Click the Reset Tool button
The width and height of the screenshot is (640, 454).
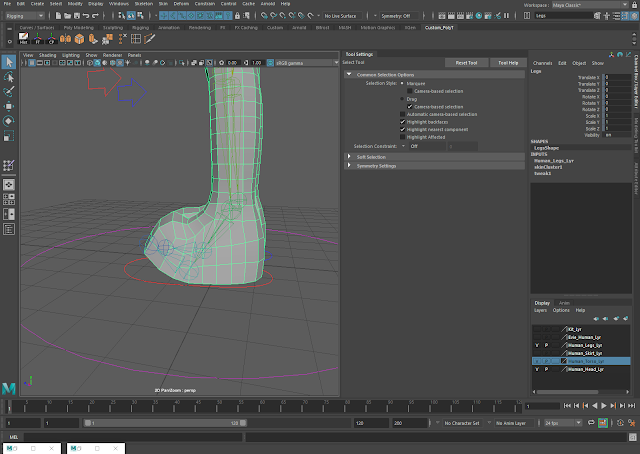[466, 62]
